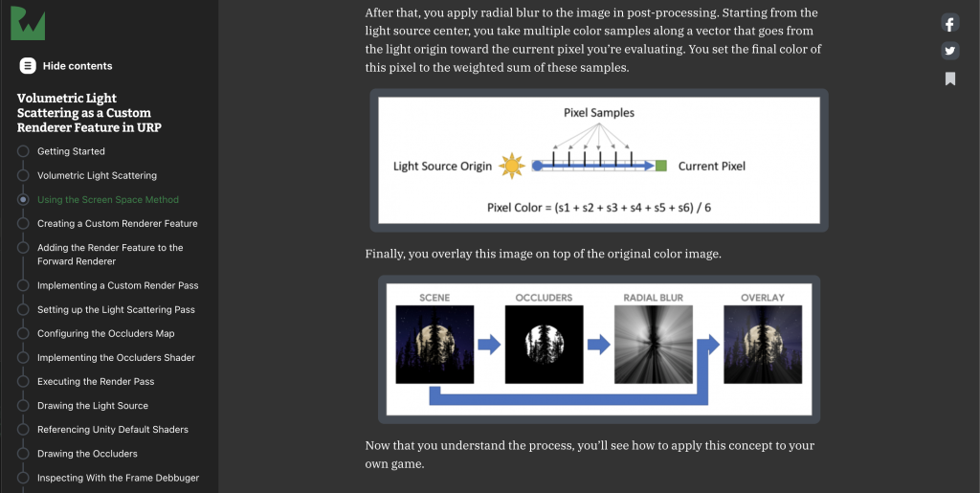Click progress circle beside Creating a Custom Renderer Feature
This screenshot has width=980, height=493.
23,223
